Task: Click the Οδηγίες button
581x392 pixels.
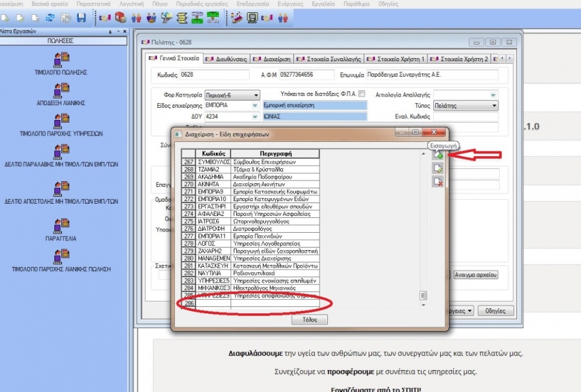Action: click(x=495, y=310)
